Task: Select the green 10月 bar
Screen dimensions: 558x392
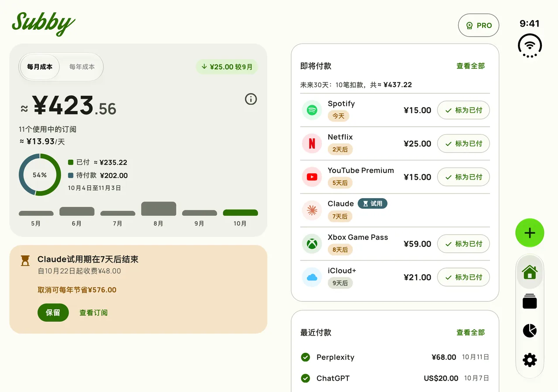Action: click(x=240, y=213)
